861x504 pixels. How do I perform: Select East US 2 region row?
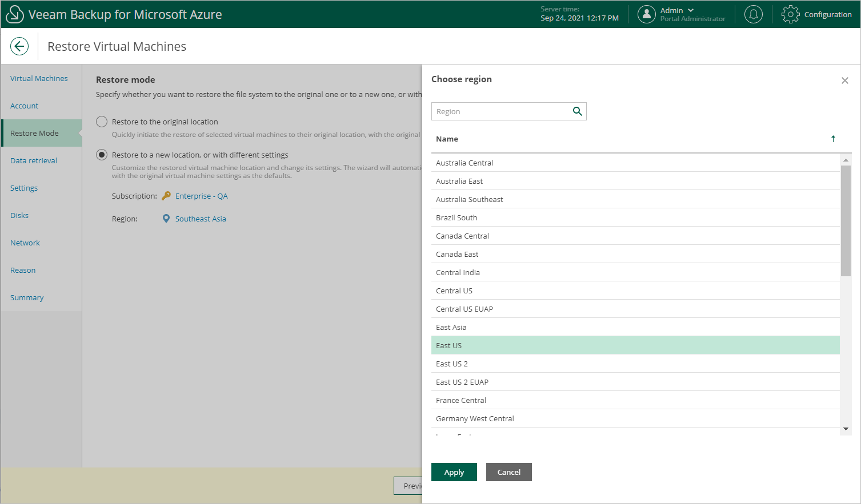(635, 364)
